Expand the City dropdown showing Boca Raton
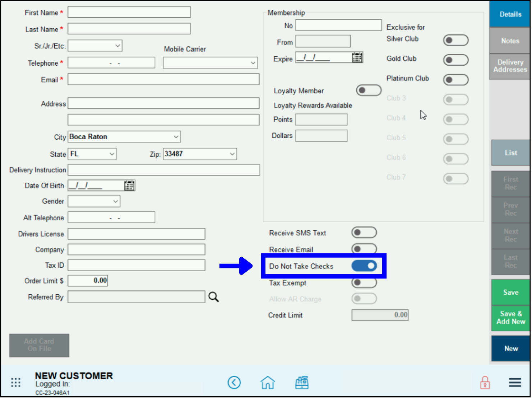 124,137
